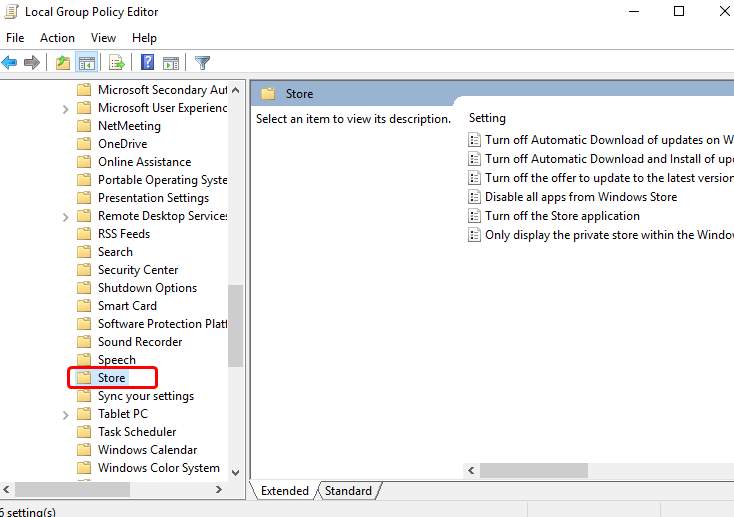Image resolution: width=734 pixels, height=517 pixels.
Task: Open the Action menu
Action: click(x=57, y=38)
